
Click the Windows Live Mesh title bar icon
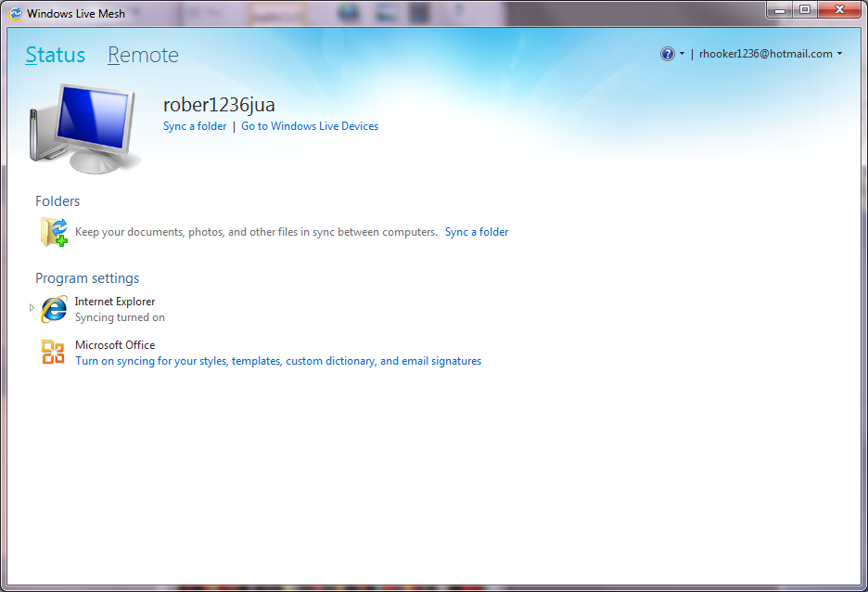[x=16, y=13]
